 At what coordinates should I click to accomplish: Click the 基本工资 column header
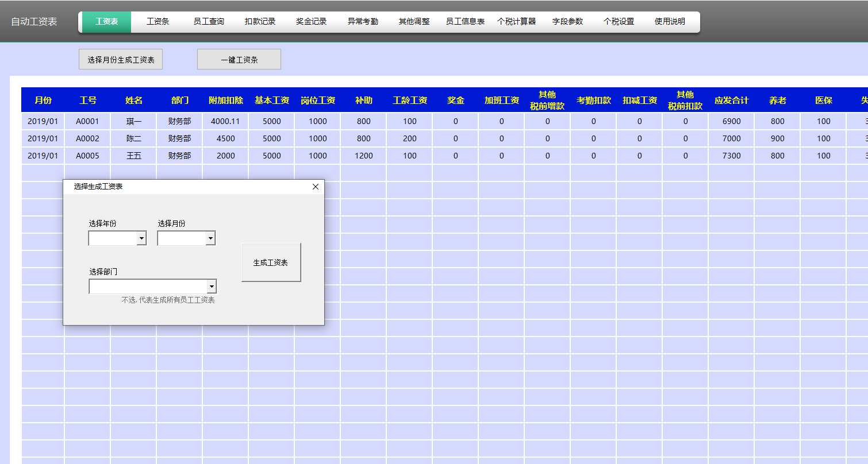coord(271,100)
